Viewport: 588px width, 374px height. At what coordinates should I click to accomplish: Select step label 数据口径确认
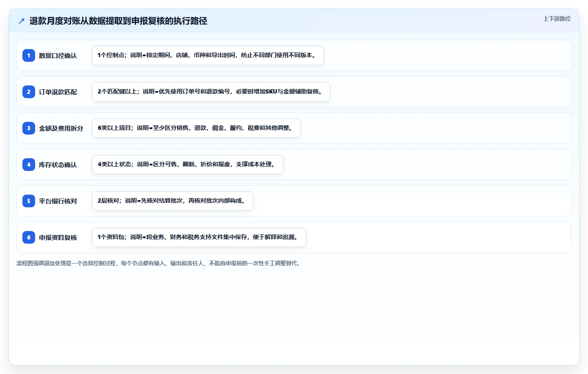point(58,55)
